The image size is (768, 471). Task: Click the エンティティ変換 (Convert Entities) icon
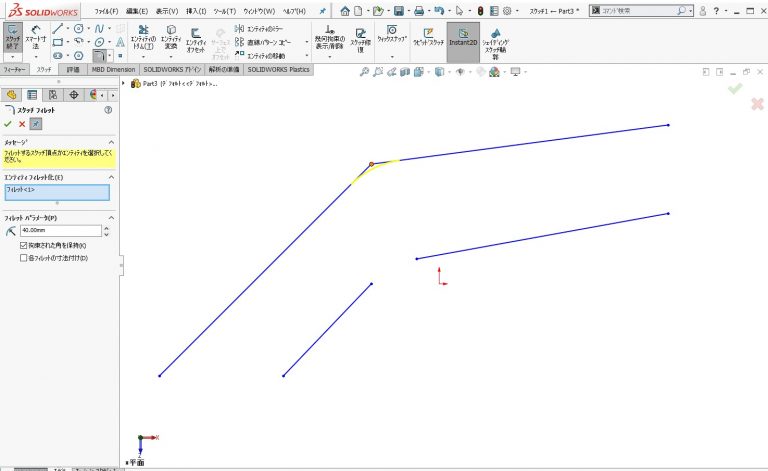pos(171,40)
